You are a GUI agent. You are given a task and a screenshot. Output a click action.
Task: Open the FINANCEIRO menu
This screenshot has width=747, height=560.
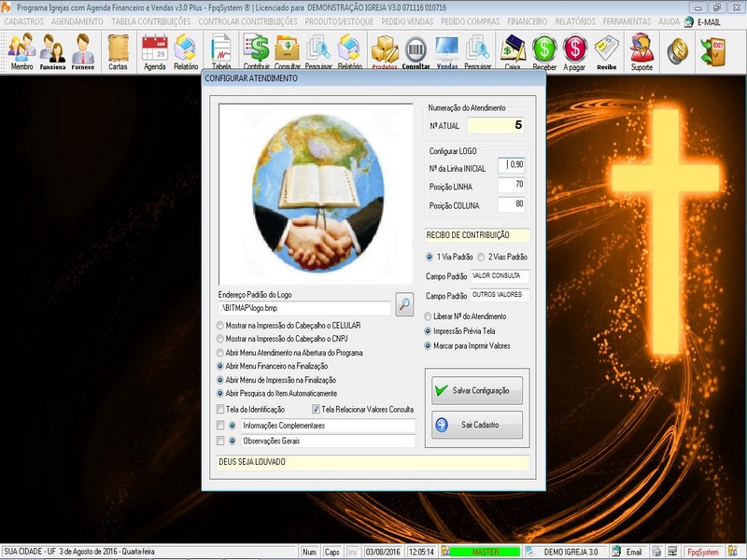click(x=529, y=21)
